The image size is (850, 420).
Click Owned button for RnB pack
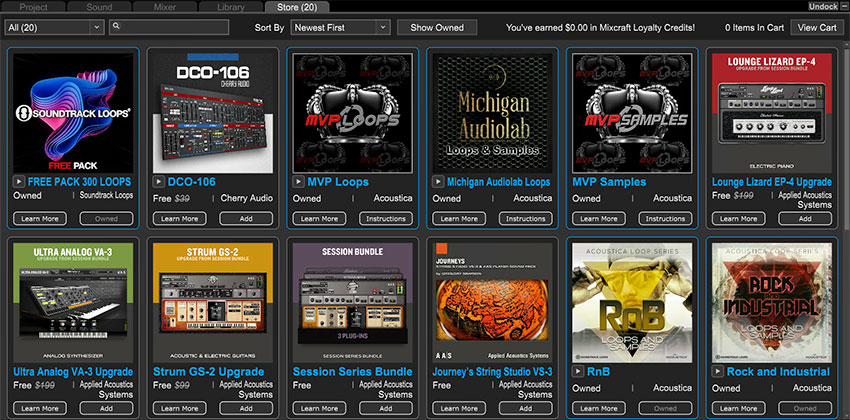point(666,408)
